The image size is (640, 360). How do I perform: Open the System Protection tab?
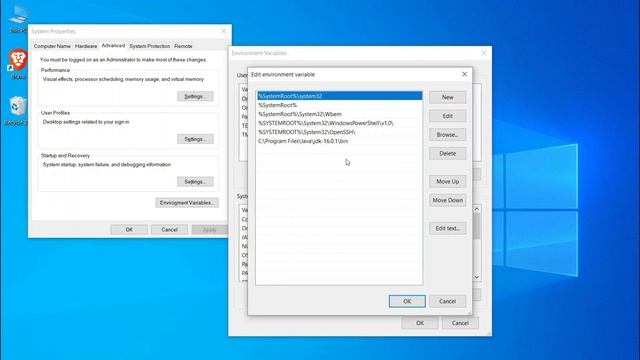click(149, 46)
